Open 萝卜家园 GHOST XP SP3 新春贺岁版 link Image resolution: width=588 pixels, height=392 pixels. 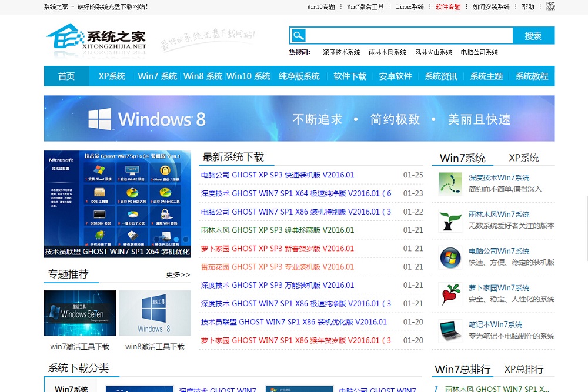coord(277,249)
